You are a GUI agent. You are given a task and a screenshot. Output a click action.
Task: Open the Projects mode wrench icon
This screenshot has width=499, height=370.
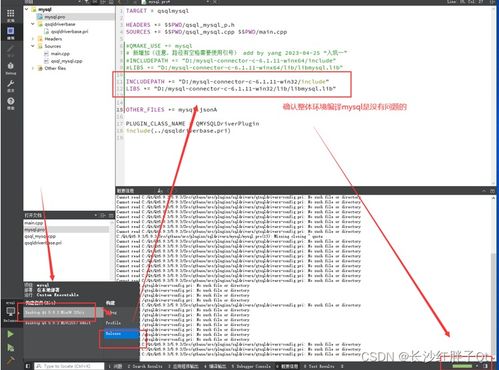coord(11,84)
